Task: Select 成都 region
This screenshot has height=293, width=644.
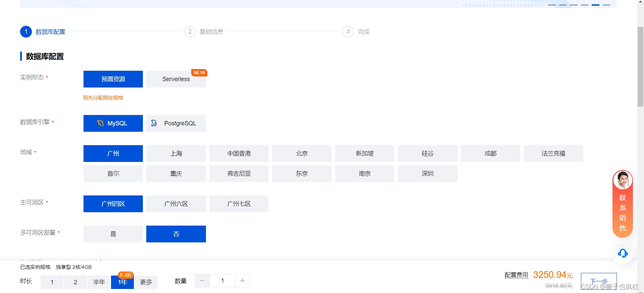Action: pos(490,154)
